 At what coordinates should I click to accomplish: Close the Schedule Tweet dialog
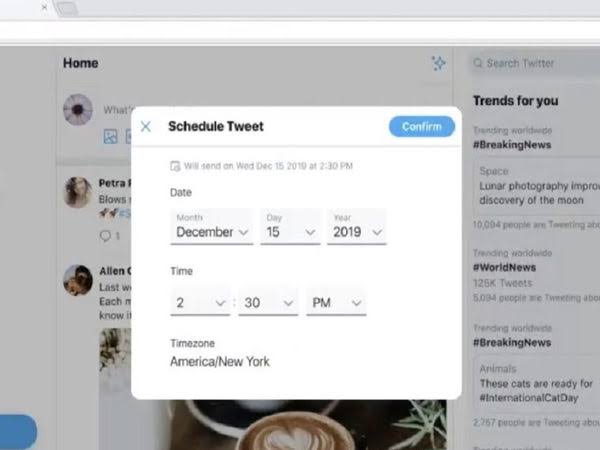pyautogui.click(x=145, y=126)
